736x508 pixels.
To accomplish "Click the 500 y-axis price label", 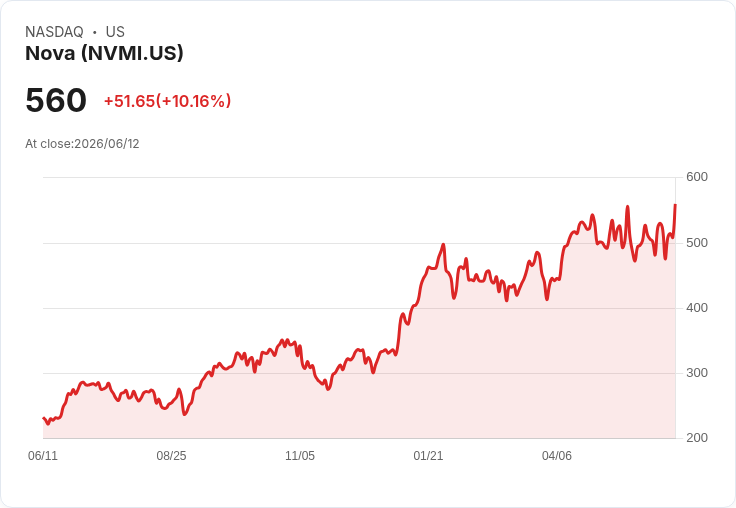I will pos(697,243).
